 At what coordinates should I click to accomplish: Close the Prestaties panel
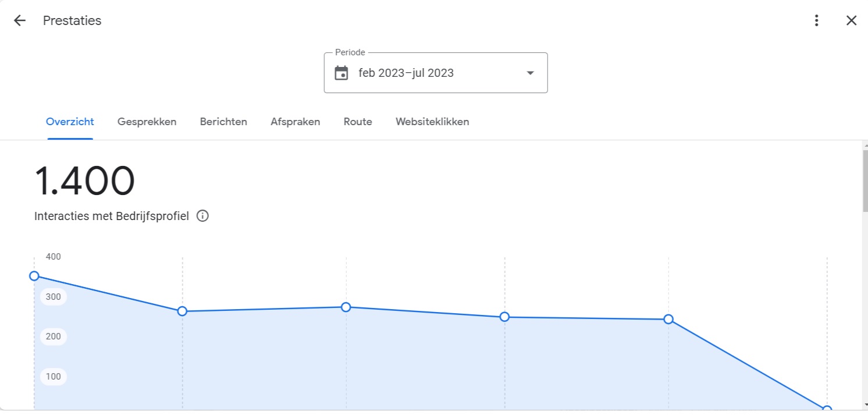[x=851, y=21]
